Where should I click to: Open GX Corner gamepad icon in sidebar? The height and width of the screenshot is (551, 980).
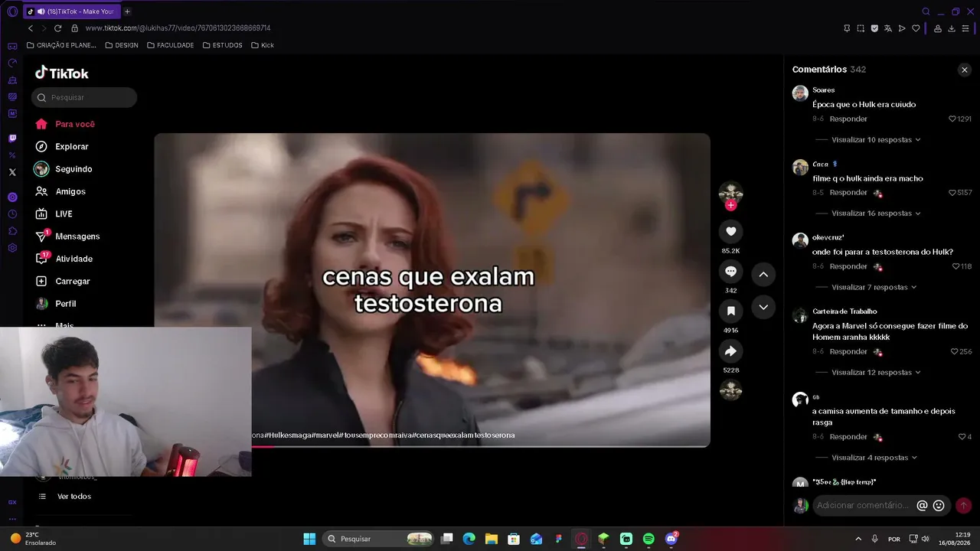(x=12, y=47)
